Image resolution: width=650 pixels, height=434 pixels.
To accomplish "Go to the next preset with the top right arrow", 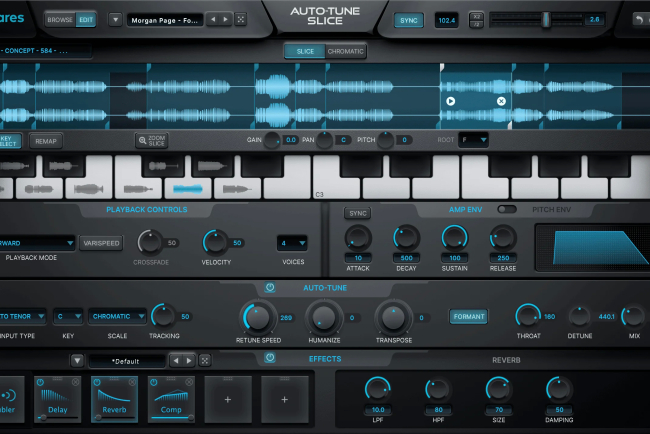I will [x=226, y=19].
